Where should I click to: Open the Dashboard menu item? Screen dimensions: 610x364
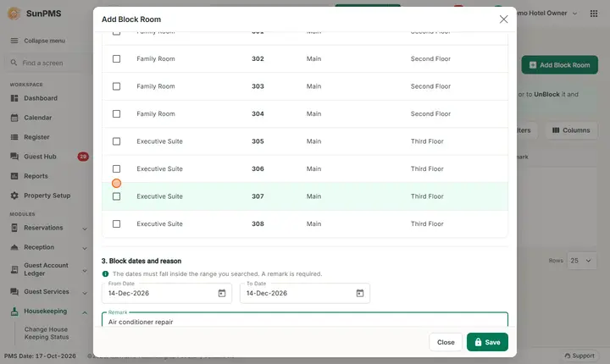(41, 98)
